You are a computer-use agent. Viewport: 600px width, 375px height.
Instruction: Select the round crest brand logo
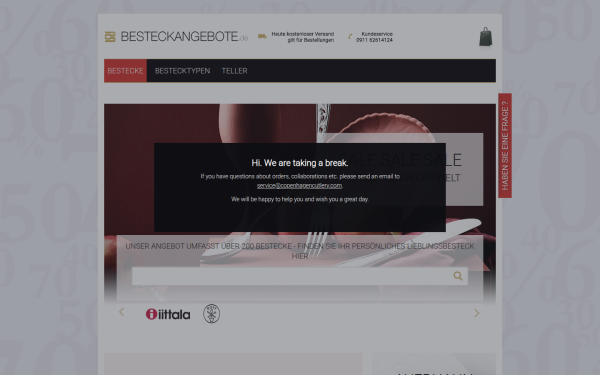211,313
